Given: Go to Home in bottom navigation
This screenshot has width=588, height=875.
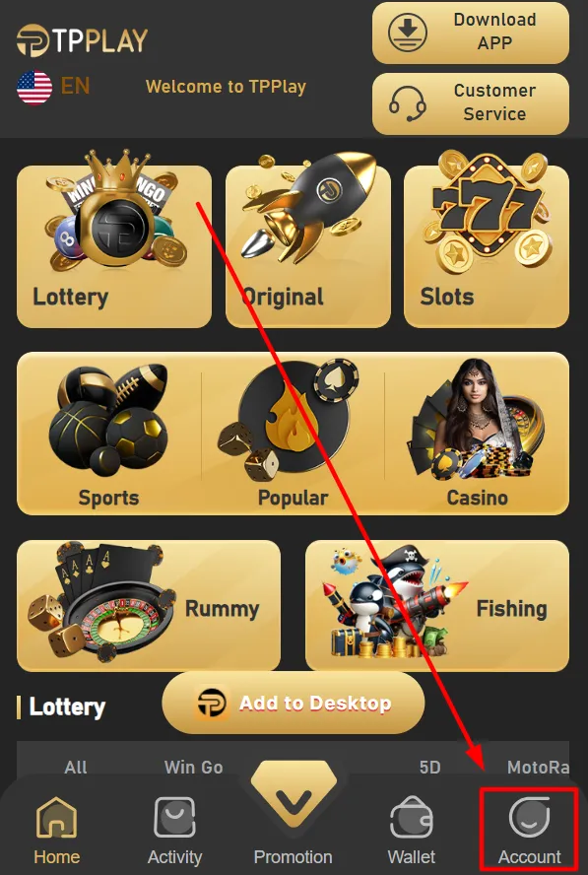Looking at the screenshot, I should (x=57, y=832).
